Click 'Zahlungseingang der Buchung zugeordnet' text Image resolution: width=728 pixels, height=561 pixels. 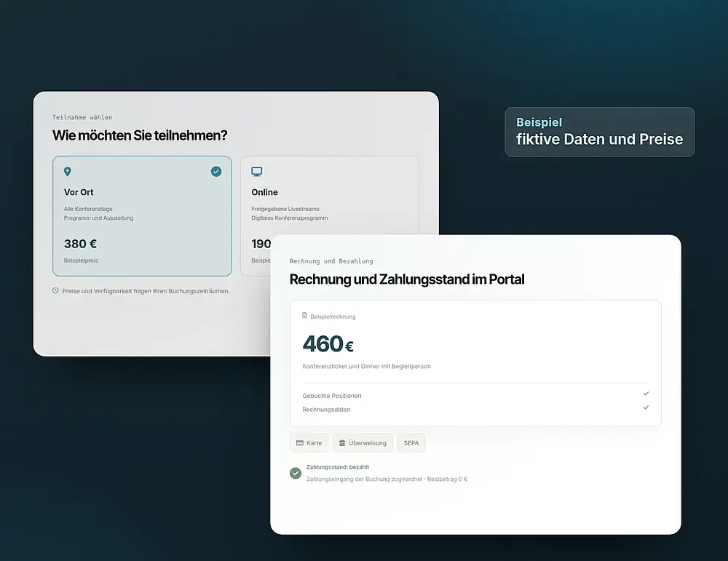(x=365, y=479)
